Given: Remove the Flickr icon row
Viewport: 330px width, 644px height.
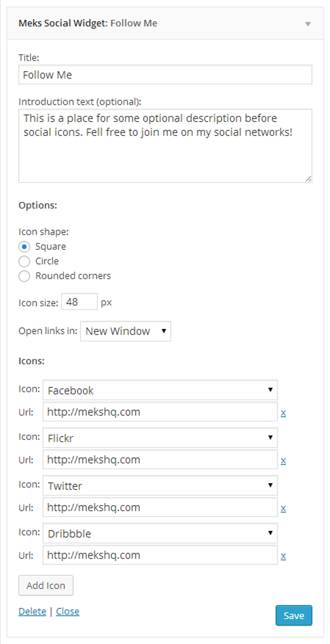Looking at the screenshot, I should pyautogui.click(x=283, y=461).
